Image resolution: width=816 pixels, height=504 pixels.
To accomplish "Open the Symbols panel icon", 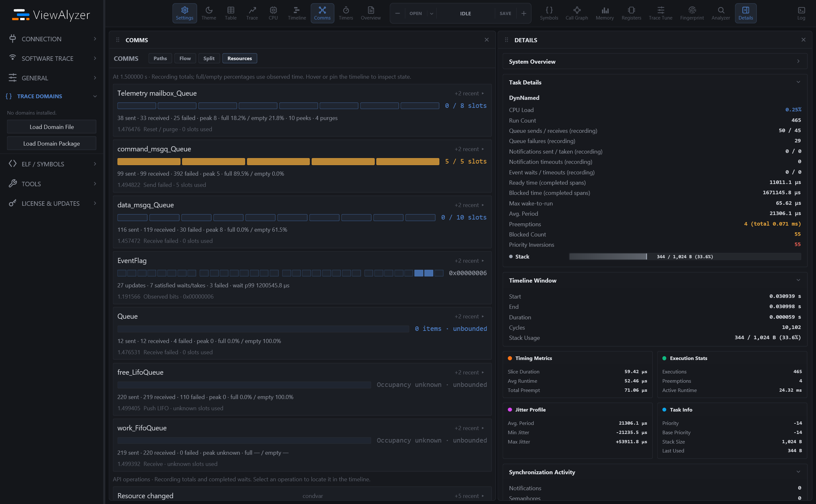I will (x=549, y=13).
